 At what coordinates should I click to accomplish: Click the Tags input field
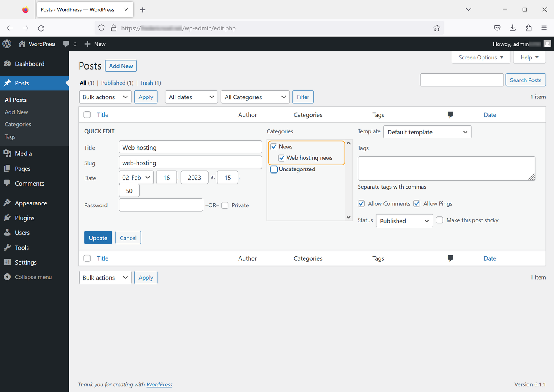[446, 168]
